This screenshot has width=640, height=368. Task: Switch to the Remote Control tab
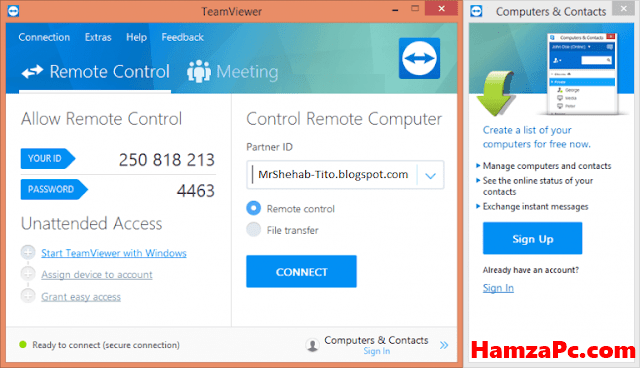pos(96,71)
